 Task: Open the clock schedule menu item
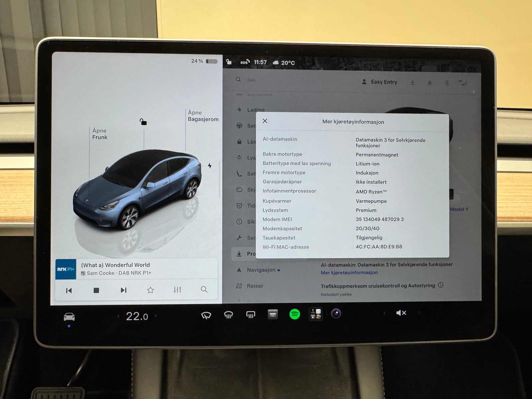coord(246,205)
